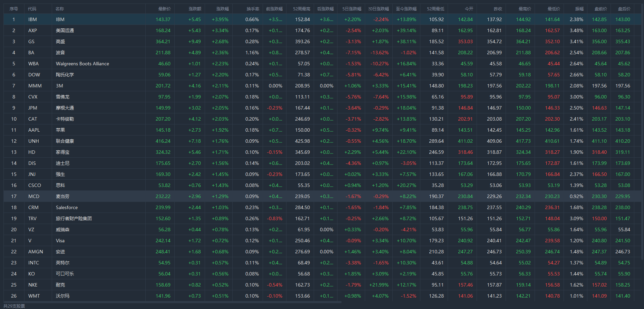Viewport: 644px width, 309px height.
Task: Select the CVX row name 雪佛龙
Action: click(x=62, y=97)
